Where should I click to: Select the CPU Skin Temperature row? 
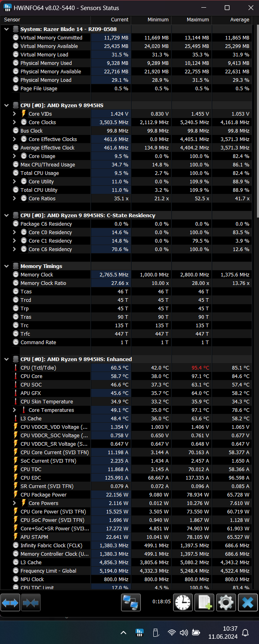[126, 401]
